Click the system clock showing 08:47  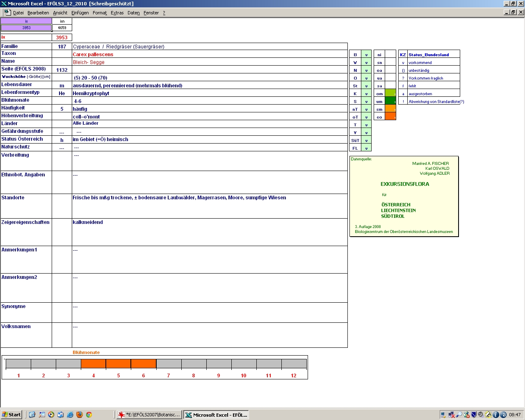click(x=515, y=415)
